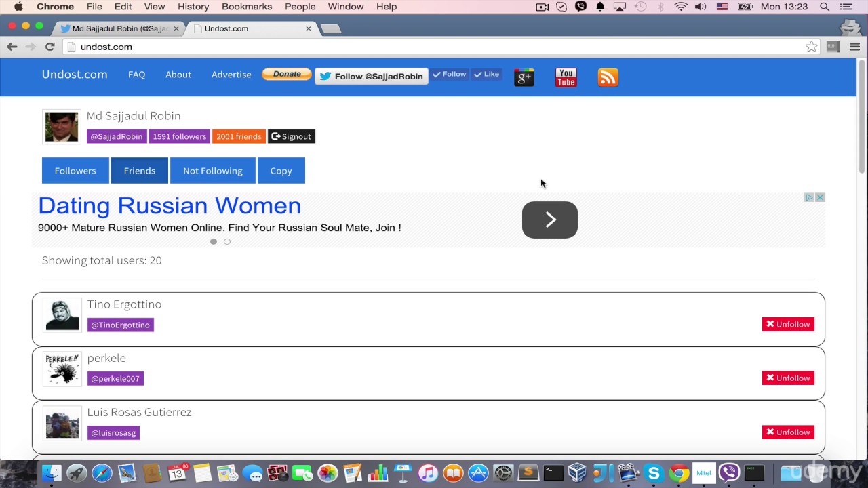Viewport: 868px width, 488px height.
Task: Click the Donate button
Action: tap(287, 75)
